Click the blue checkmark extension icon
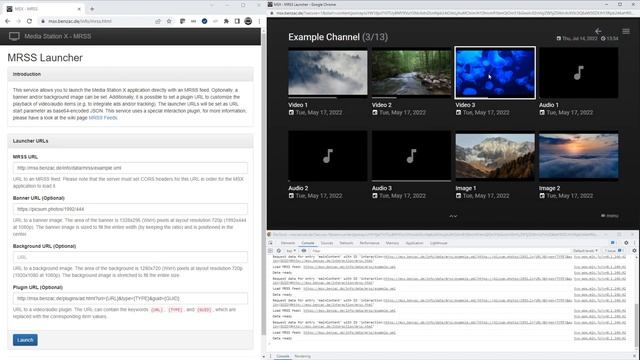The width and height of the screenshot is (640, 360). [204, 21]
